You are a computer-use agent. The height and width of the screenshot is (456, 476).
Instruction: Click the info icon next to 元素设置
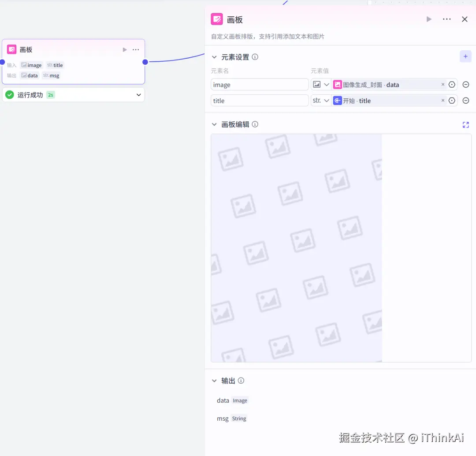click(255, 57)
